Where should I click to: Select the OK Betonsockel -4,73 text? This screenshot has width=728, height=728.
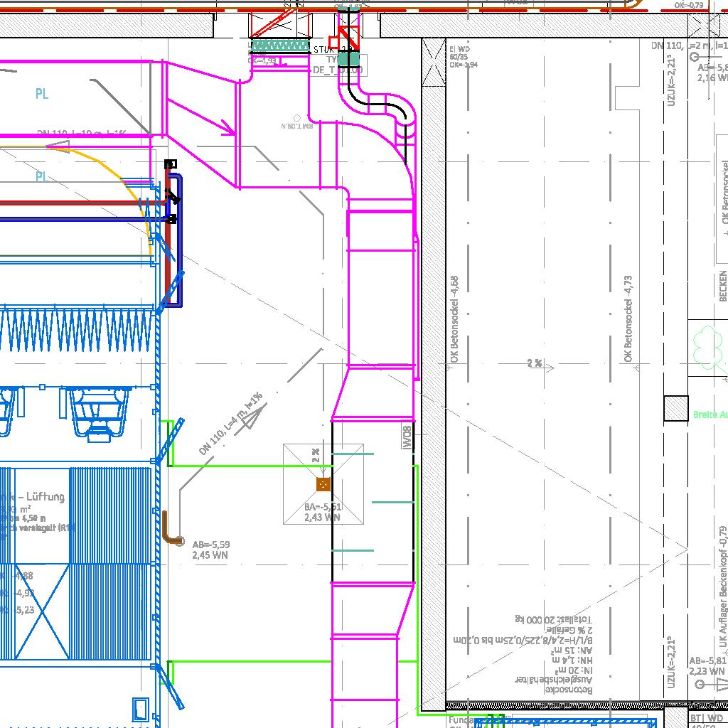[628, 320]
